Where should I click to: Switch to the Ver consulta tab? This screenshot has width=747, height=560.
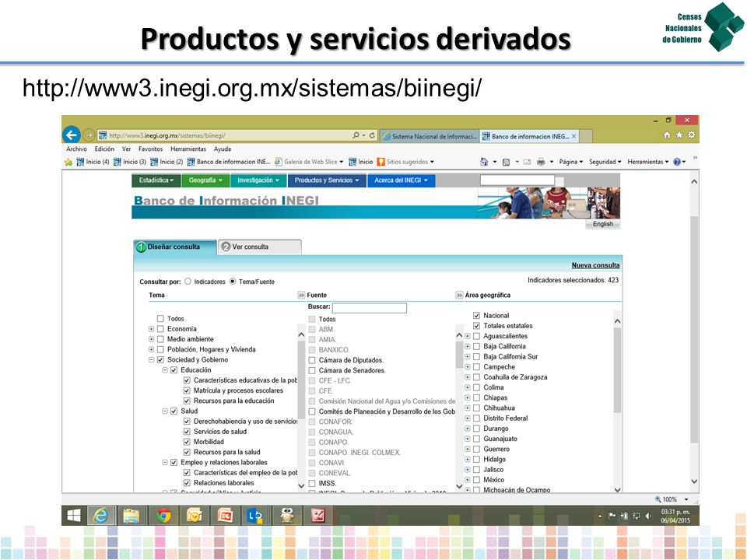[260, 247]
